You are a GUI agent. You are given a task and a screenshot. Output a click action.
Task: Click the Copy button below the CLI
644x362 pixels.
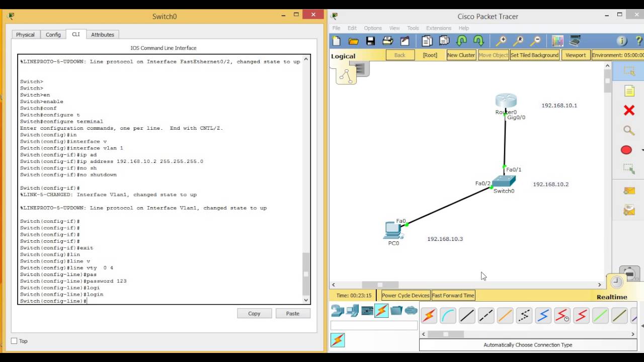[254, 313]
